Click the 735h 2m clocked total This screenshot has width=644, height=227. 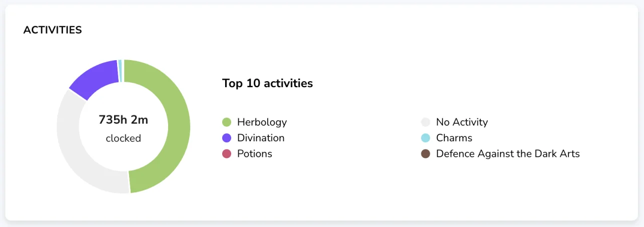click(124, 120)
